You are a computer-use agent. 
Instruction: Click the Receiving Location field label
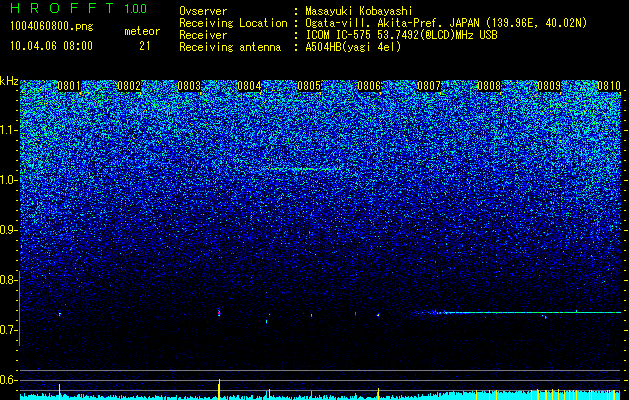tap(233, 23)
